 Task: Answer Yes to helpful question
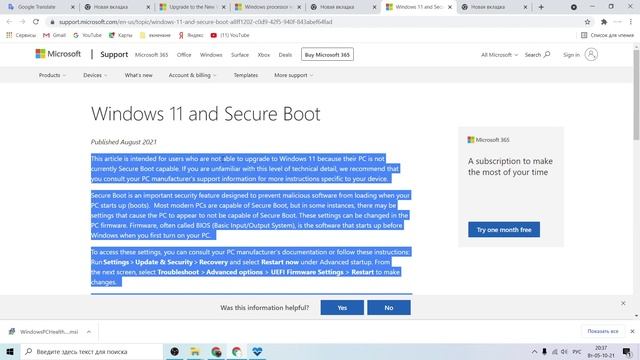pos(342,308)
